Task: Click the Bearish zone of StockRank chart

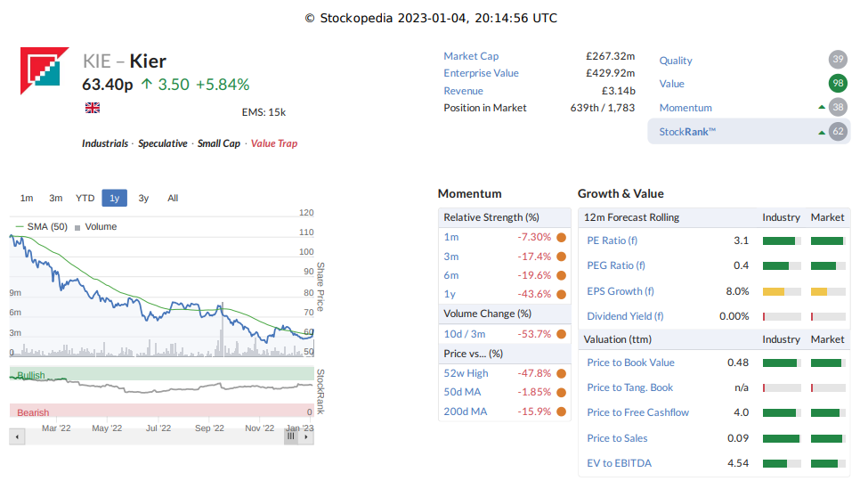Action: click(162, 411)
